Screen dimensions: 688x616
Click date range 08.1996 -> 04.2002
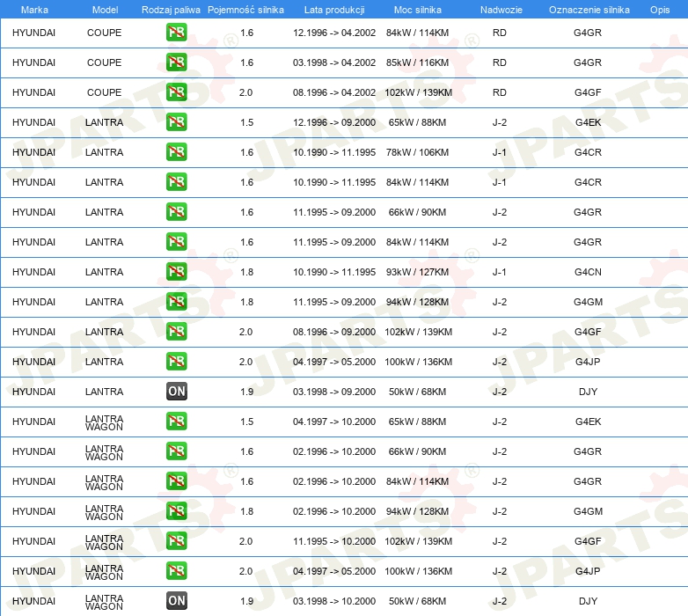(334, 92)
